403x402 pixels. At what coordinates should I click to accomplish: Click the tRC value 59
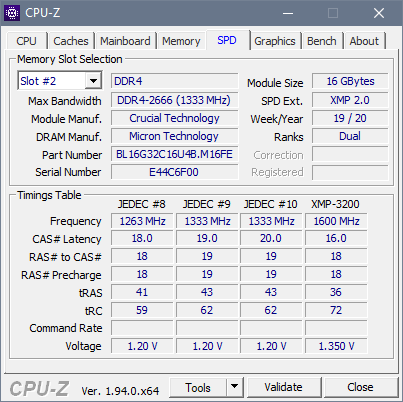point(142,310)
